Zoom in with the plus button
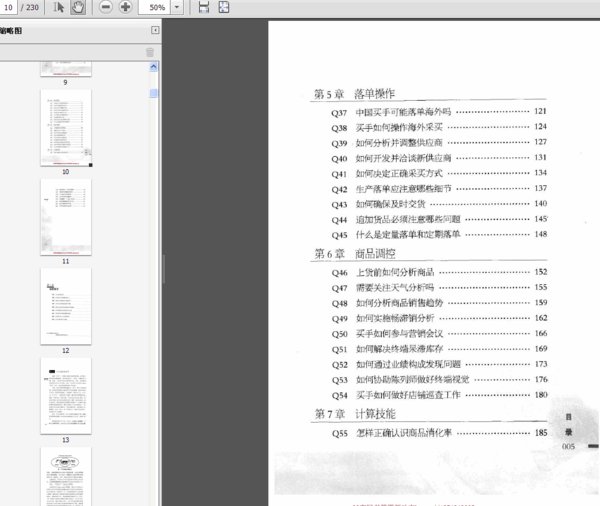Screen dimensions: 600x506 pos(125,7)
